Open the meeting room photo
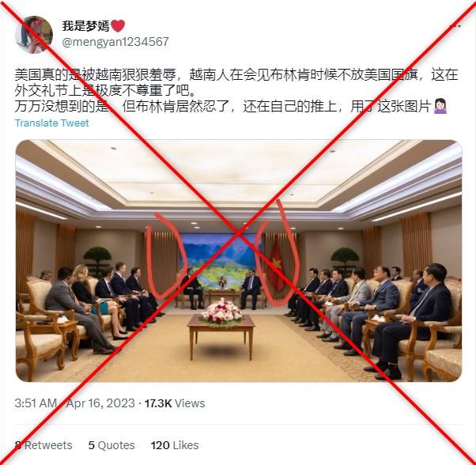Image resolution: width=476 pixels, height=465 pixels. click(x=239, y=260)
